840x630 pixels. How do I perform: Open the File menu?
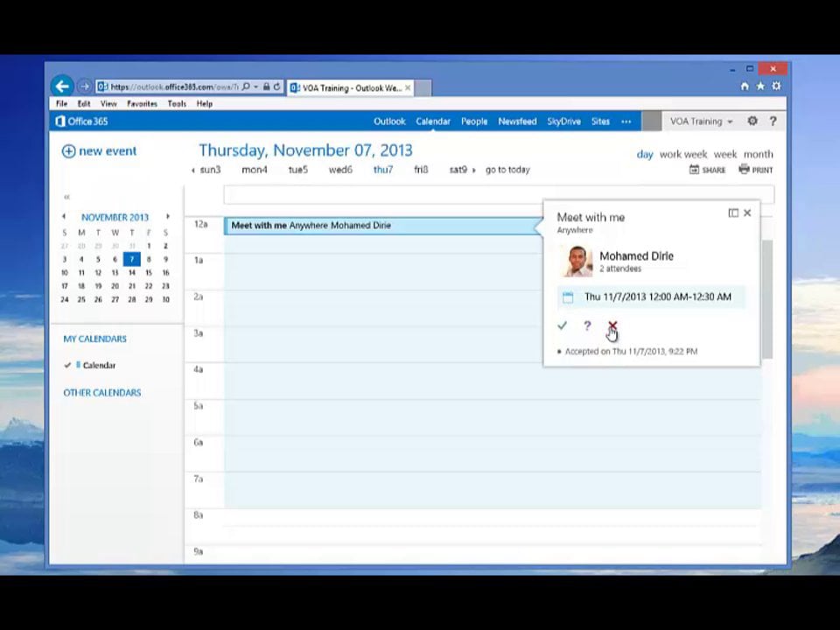(62, 104)
